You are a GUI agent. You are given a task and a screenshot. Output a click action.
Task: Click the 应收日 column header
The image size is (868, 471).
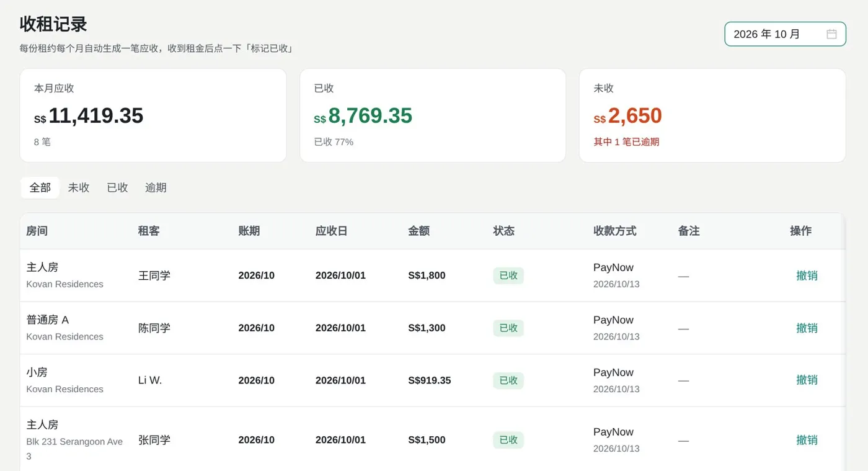pyautogui.click(x=332, y=231)
